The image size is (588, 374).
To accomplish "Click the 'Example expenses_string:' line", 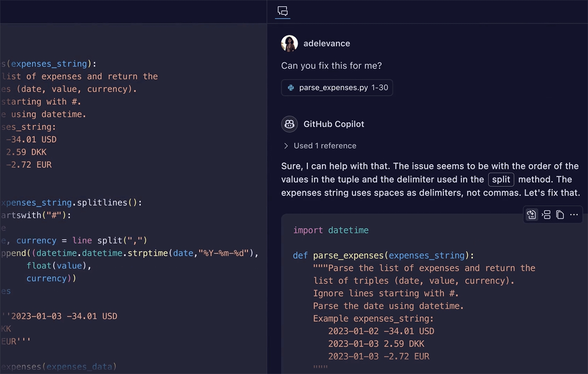I will coord(373,318).
